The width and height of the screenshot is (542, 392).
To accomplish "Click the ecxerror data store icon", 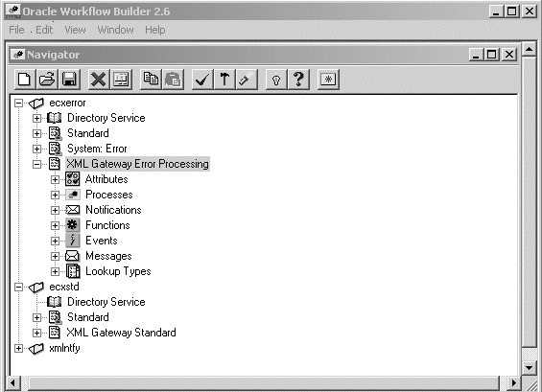I will [x=36, y=103].
